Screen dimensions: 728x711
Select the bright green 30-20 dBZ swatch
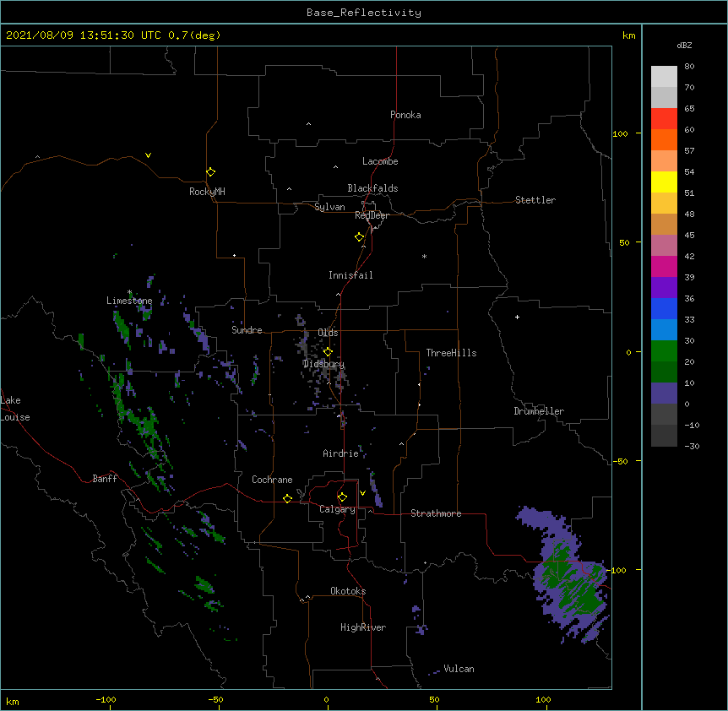pyautogui.click(x=664, y=351)
